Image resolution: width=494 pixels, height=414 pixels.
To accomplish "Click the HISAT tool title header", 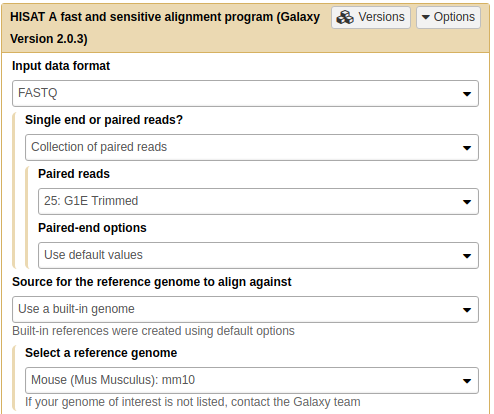I will pyautogui.click(x=165, y=28).
